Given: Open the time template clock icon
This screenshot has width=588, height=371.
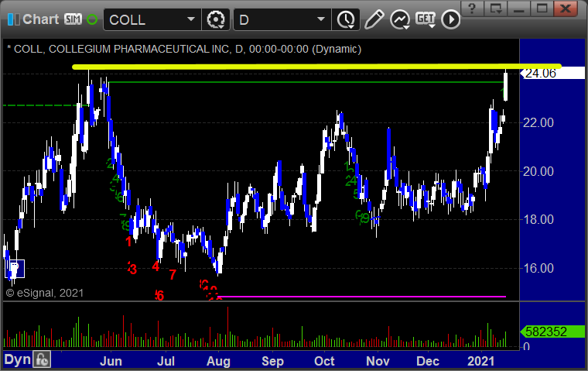Looking at the screenshot, I should (346, 19).
